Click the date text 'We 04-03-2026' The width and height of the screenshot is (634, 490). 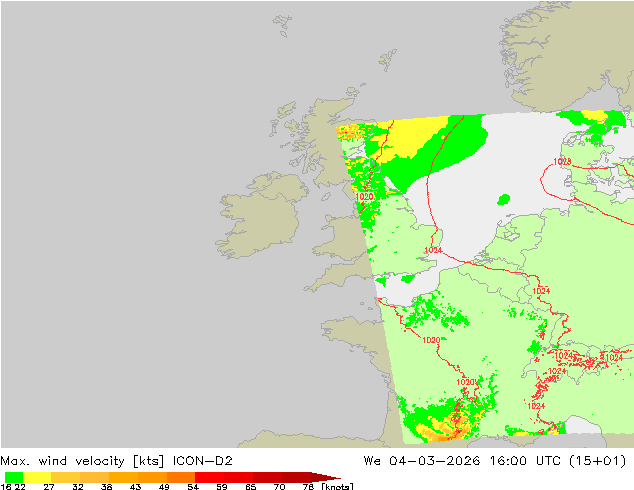pos(422,461)
